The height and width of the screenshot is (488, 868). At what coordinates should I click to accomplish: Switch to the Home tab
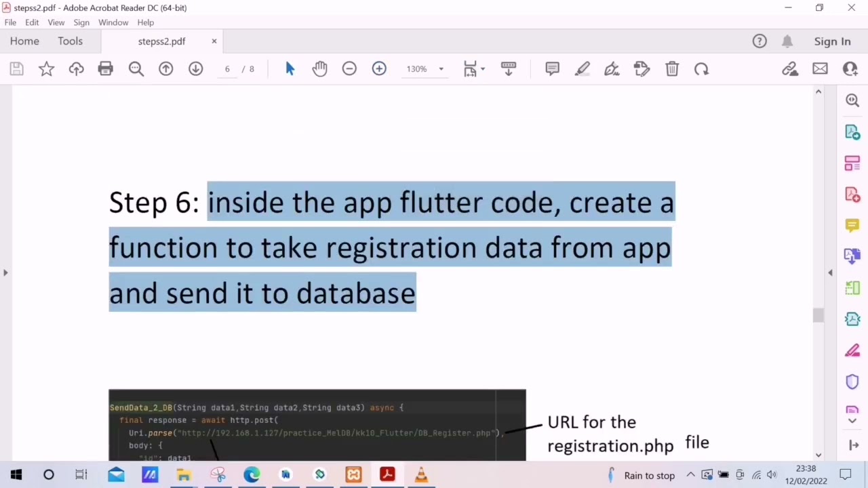click(x=24, y=41)
